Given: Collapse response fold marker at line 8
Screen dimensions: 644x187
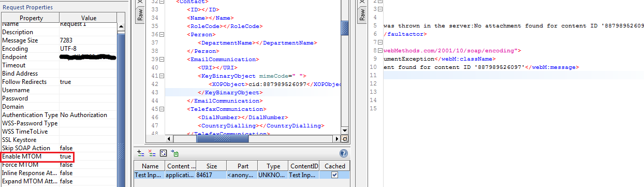Looking at the screenshot, I should tap(380, 51).
